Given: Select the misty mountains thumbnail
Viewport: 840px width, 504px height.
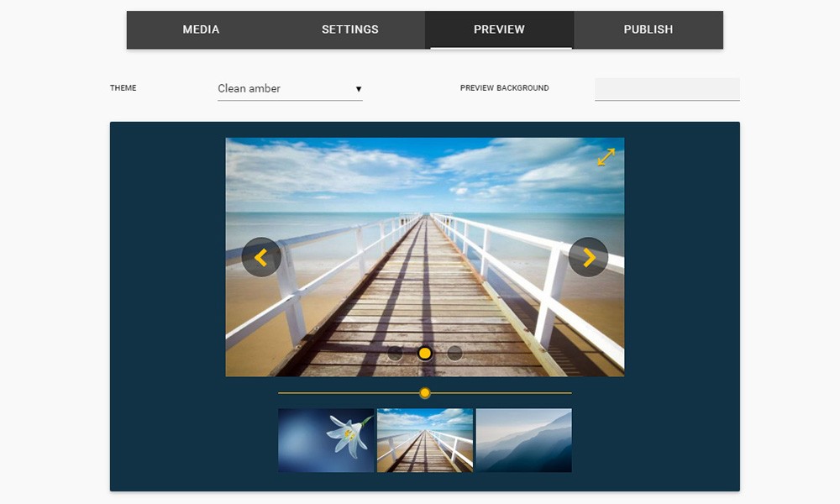Looking at the screenshot, I should pos(523,440).
